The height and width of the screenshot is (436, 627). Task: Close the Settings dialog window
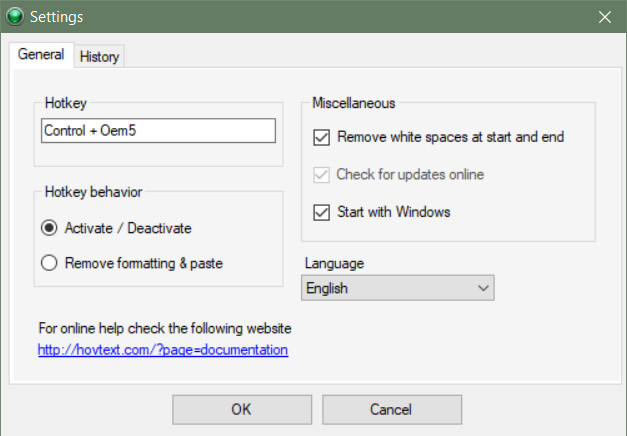(605, 17)
